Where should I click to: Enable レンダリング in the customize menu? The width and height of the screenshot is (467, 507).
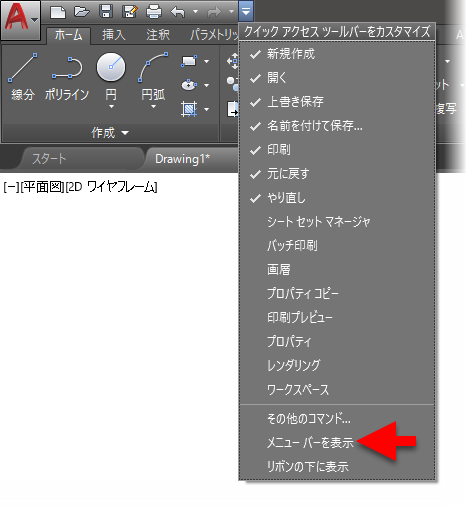(x=337, y=366)
